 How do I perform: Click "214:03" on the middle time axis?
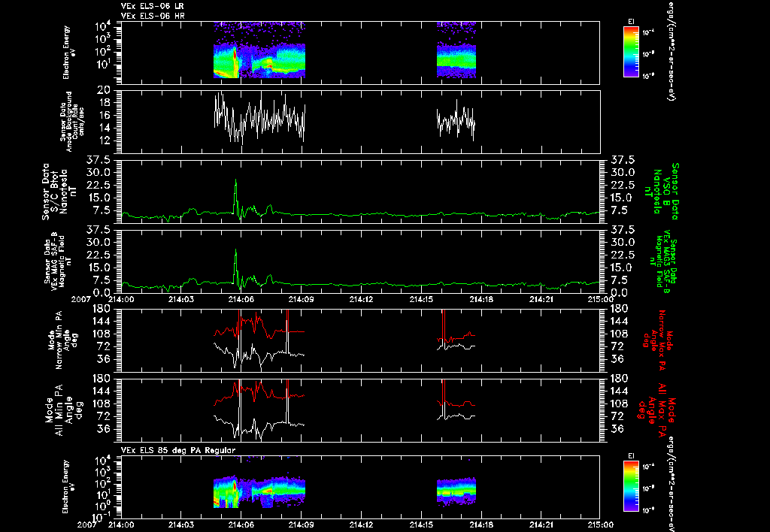pyautogui.click(x=180, y=299)
